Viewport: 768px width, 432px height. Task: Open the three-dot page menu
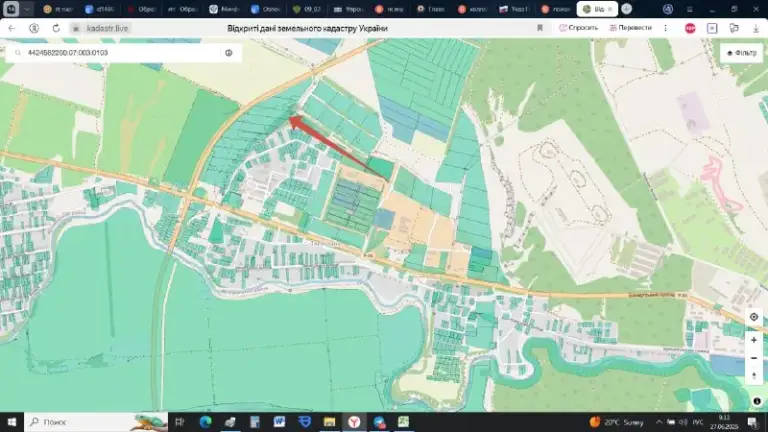pos(665,28)
